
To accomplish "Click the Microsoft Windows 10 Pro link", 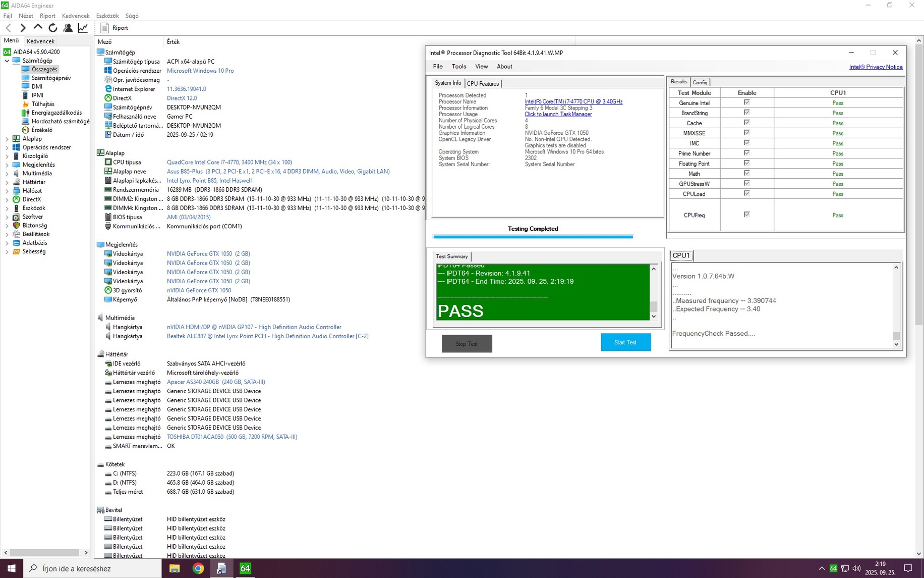I will pyautogui.click(x=200, y=71).
